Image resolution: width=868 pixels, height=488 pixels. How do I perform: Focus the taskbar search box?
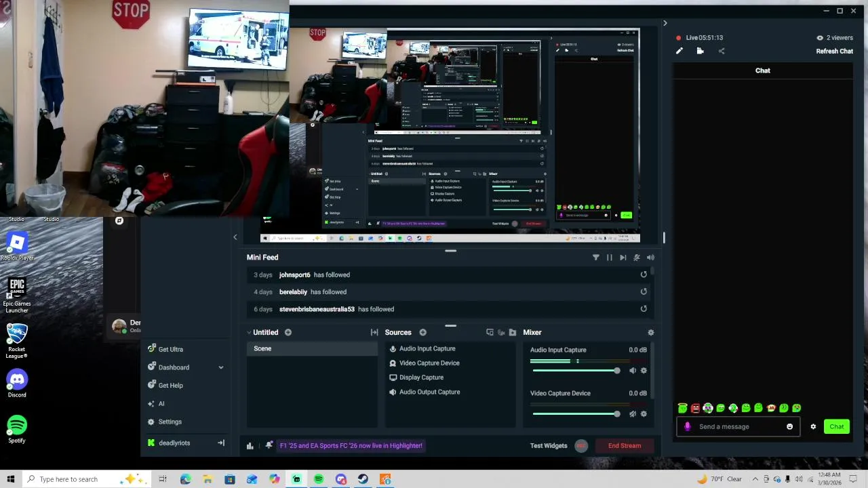(88, 479)
